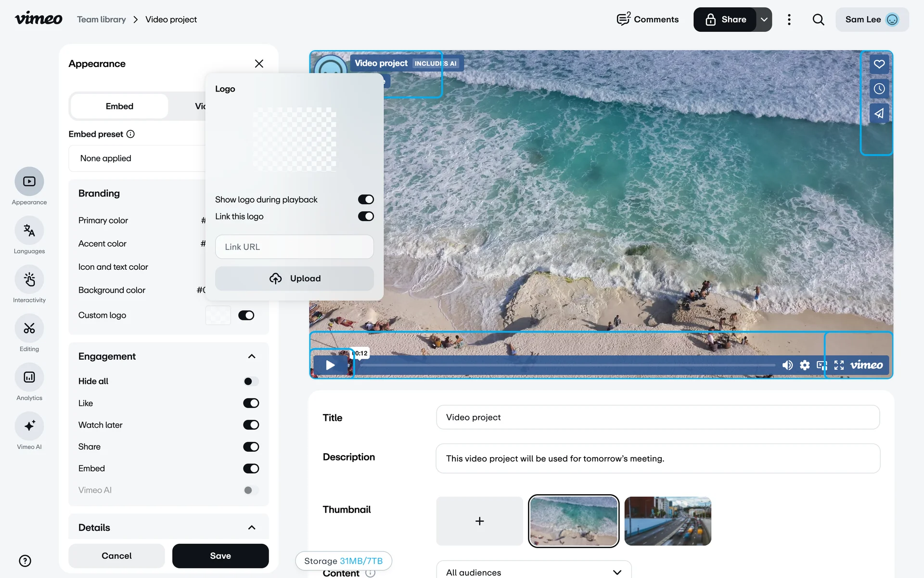Image resolution: width=924 pixels, height=578 pixels.
Task: Collapse the Engagement section
Action: (x=251, y=356)
